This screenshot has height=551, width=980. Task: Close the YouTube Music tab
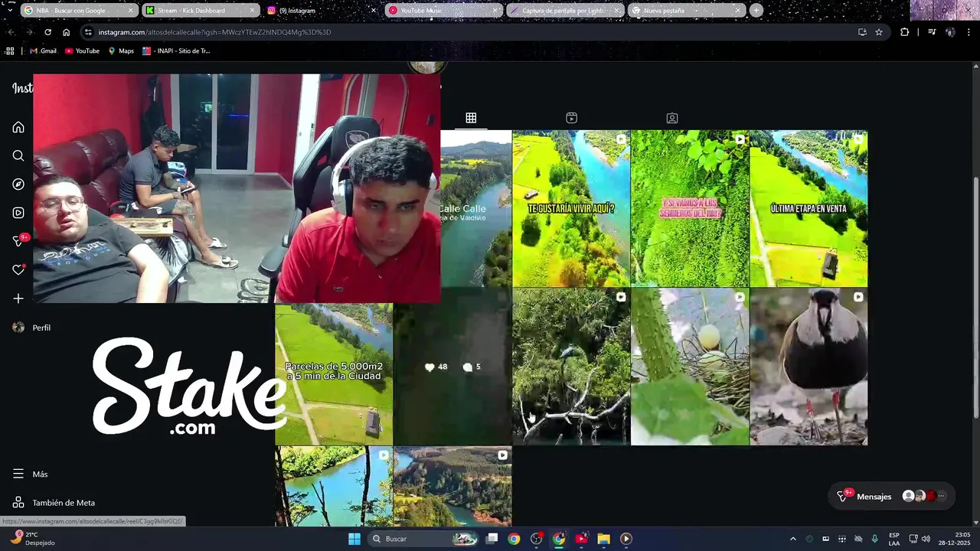click(495, 11)
